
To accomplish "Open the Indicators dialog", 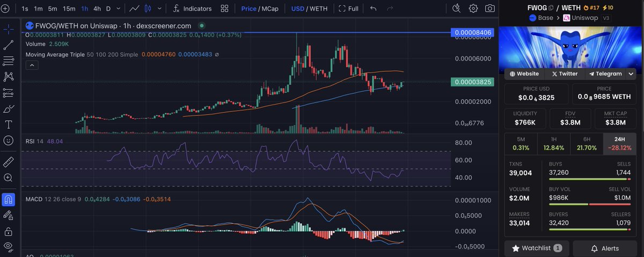I will (x=193, y=9).
